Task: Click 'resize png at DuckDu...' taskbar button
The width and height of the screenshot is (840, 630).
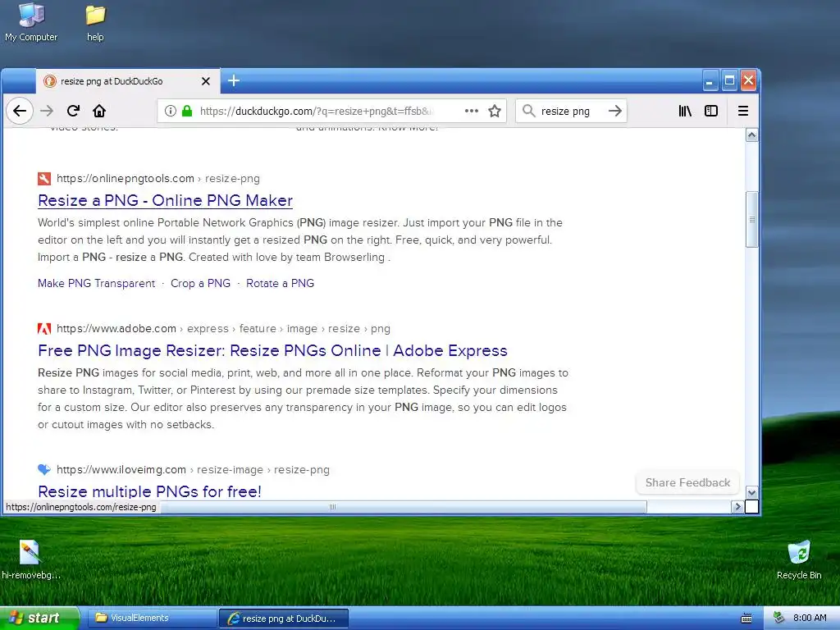Action: point(284,619)
